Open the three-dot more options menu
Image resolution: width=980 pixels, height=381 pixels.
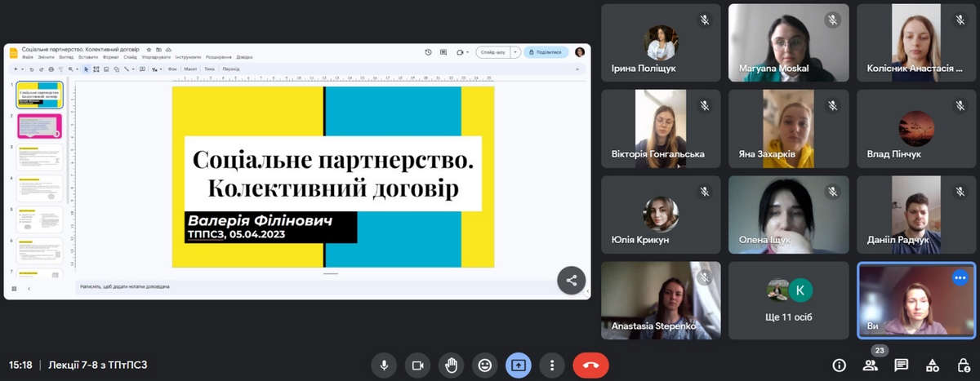(x=553, y=365)
